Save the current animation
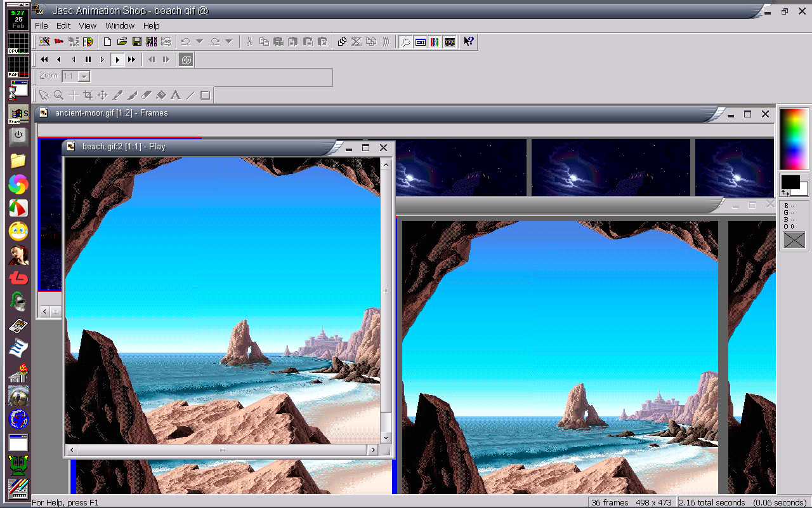The height and width of the screenshot is (508, 812). tap(136, 41)
